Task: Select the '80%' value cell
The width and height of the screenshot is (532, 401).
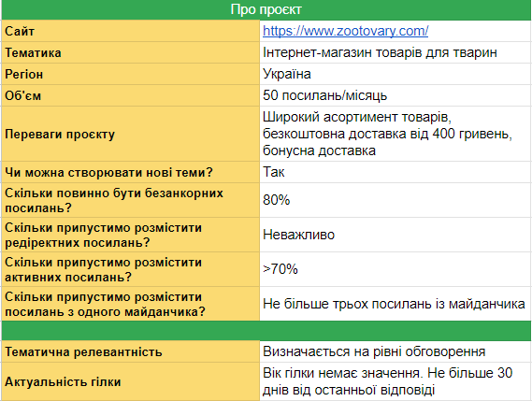Action: click(x=395, y=200)
